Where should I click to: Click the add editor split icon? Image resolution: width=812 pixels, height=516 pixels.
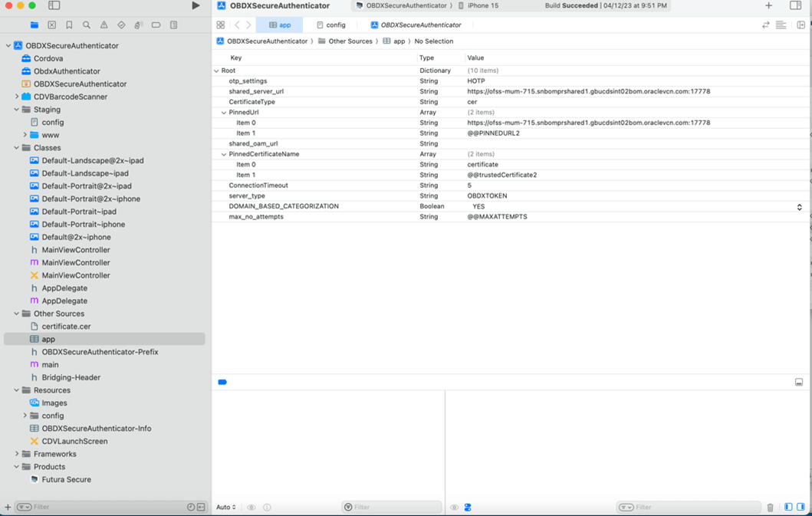click(x=801, y=25)
